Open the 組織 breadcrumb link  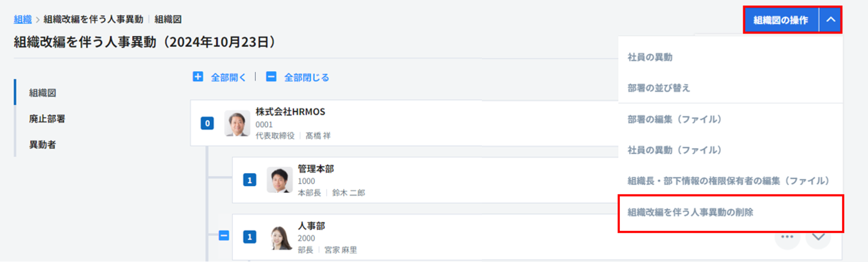(23, 19)
